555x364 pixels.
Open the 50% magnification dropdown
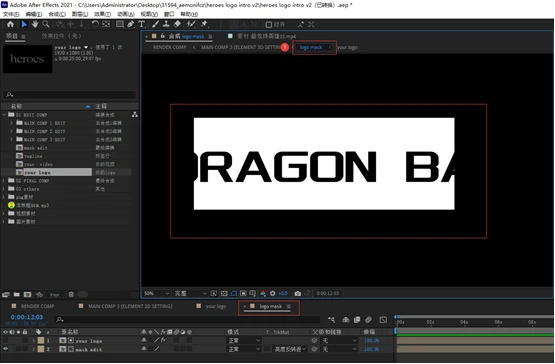point(156,294)
